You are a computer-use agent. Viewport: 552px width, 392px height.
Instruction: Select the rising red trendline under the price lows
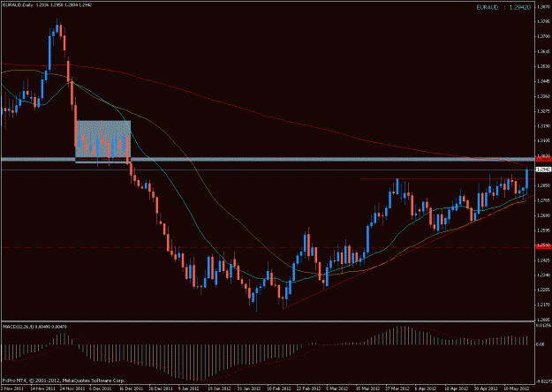(408, 252)
